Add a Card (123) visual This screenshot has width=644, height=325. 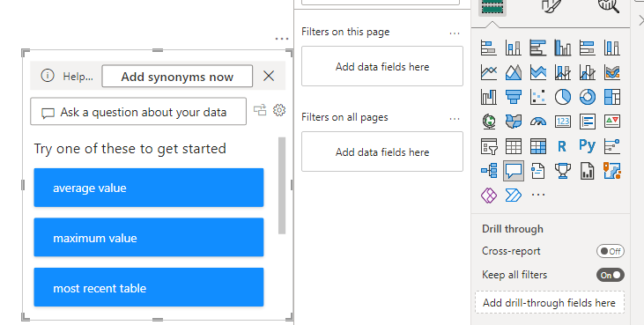click(563, 122)
